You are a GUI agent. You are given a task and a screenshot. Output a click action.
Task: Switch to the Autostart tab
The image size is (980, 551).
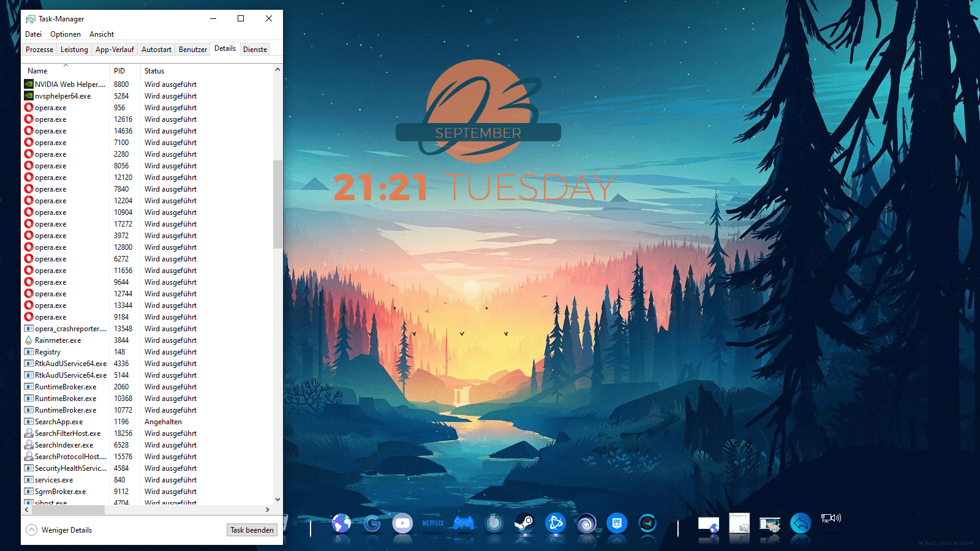pyautogui.click(x=156, y=50)
